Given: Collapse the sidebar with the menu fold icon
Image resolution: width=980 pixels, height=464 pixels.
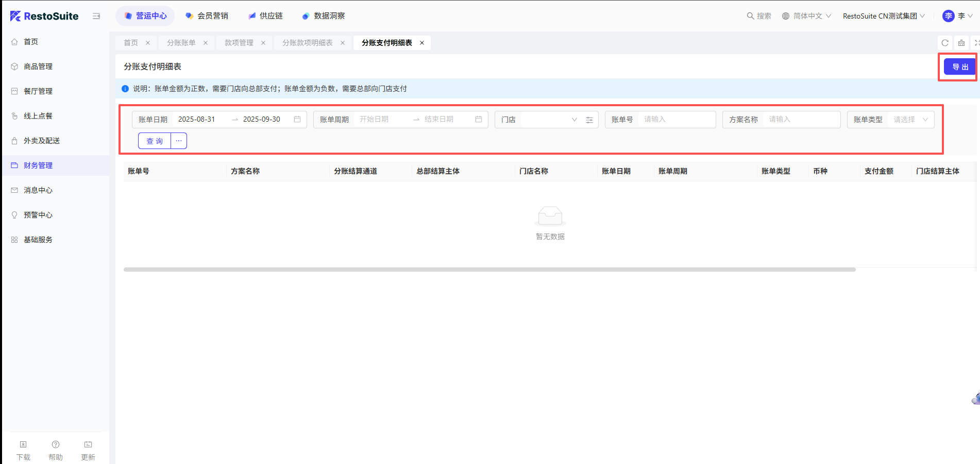Looking at the screenshot, I should [x=96, y=16].
